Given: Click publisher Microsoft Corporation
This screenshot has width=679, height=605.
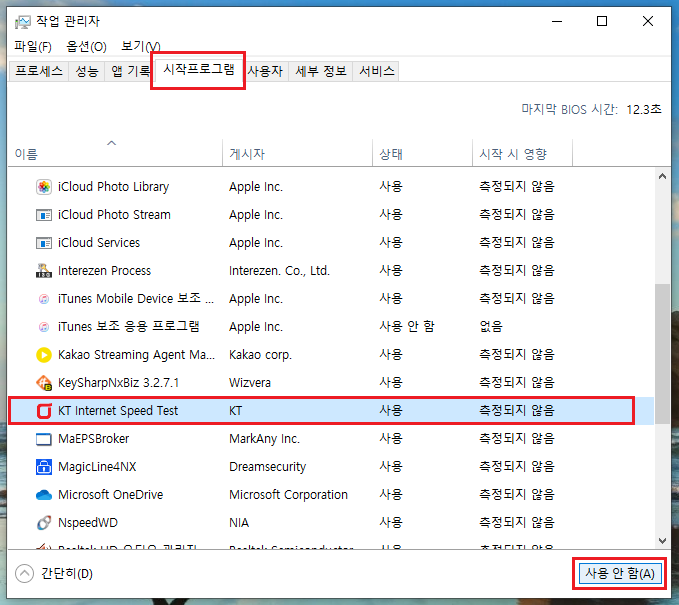Looking at the screenshot, I should pyautogui.click(x=288, y=495).
